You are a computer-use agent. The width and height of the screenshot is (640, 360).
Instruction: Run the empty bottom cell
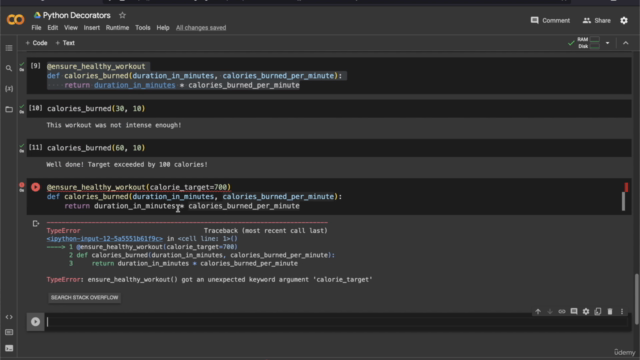click(x=36, y=322)
